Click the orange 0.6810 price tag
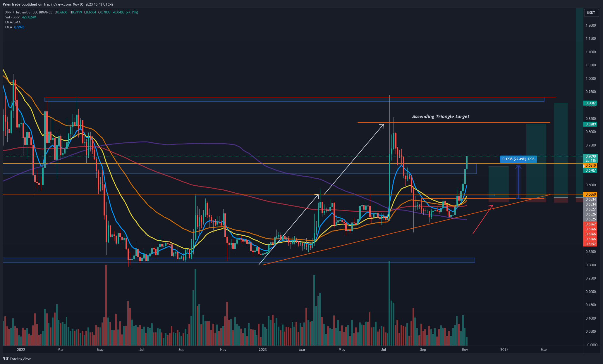The width and height of the screenshot is (603, 364). (x=590, y=165)
